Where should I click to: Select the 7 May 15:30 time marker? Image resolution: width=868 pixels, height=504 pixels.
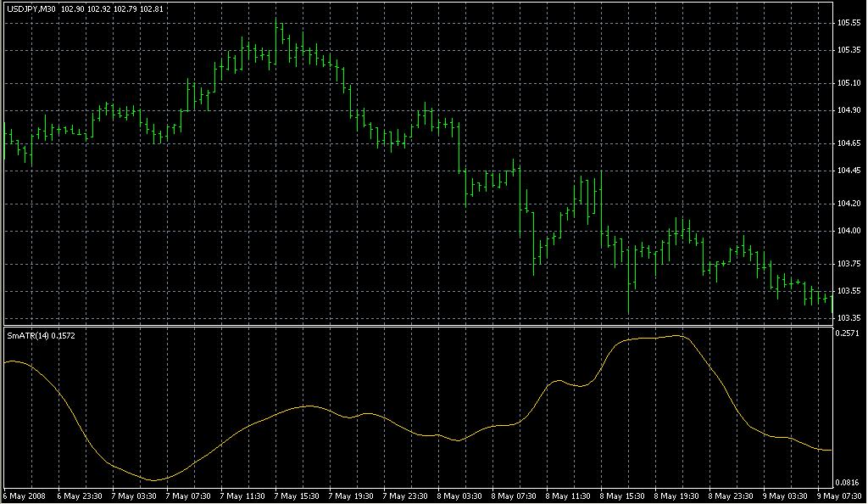(298, 496)
